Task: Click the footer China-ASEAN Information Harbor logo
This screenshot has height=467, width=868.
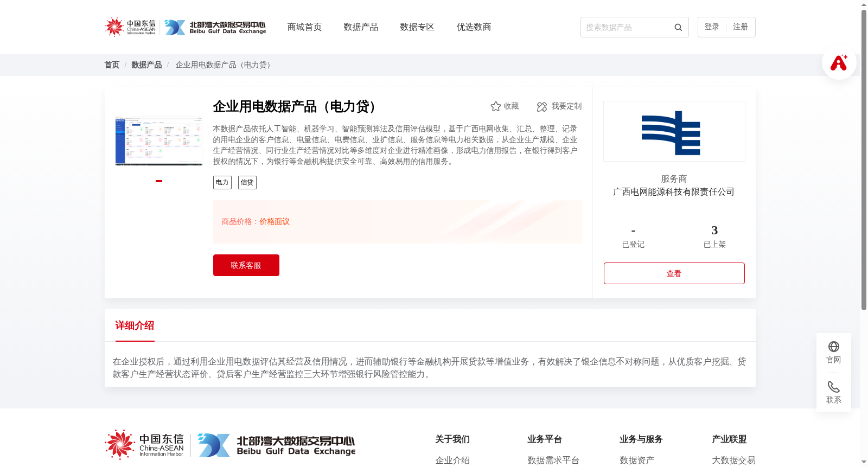Action: click(x=145, y=445)
